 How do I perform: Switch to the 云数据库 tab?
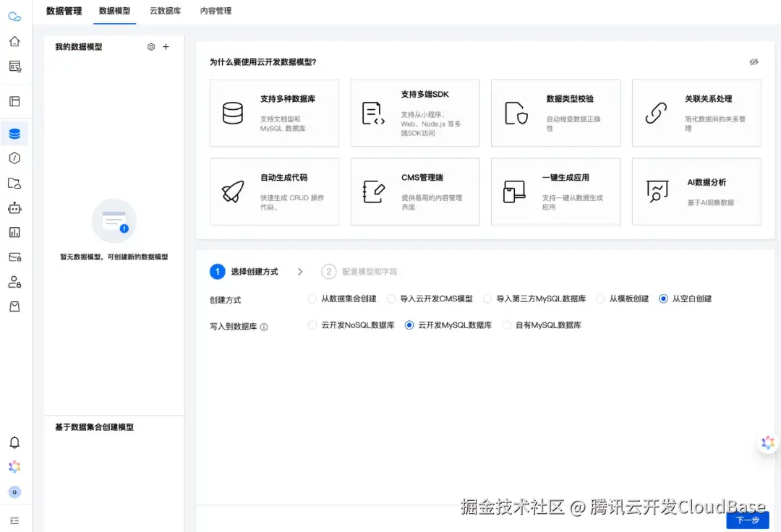click(x=165, y=11)
